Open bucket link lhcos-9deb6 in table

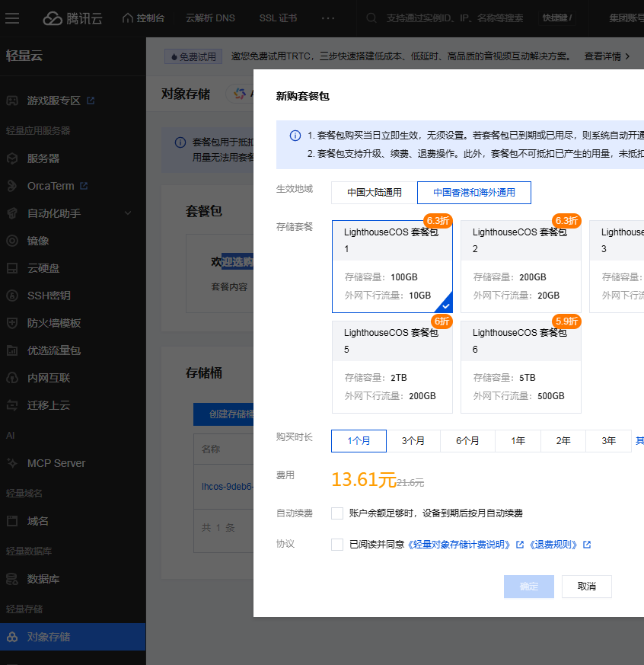[x=227, y=487]
